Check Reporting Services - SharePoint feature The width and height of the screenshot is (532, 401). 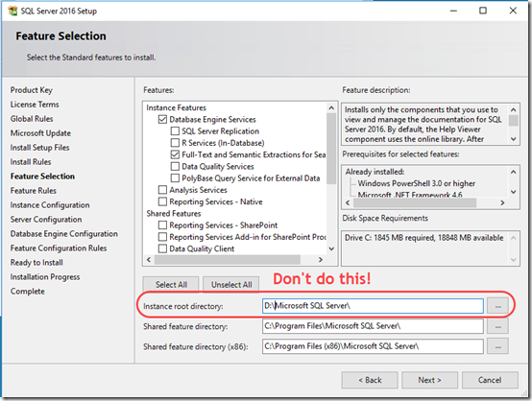(162, 224)
